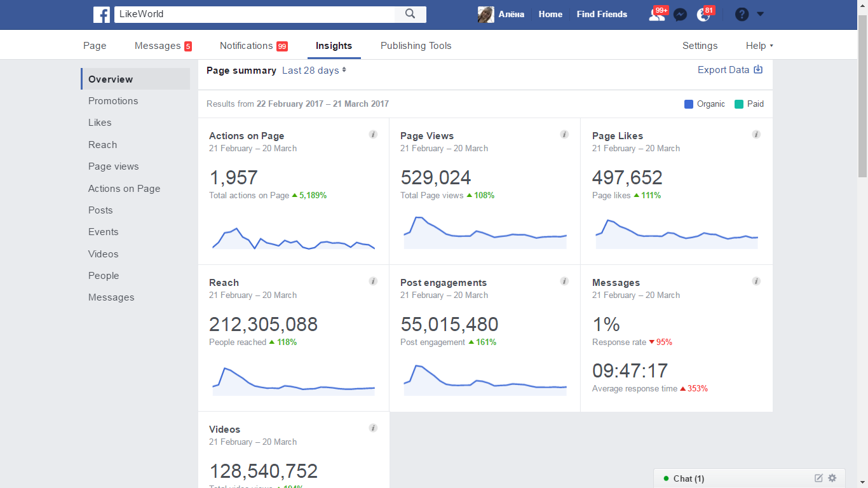
Task: Click info icon on Reach card
Action: pos(373,281)
